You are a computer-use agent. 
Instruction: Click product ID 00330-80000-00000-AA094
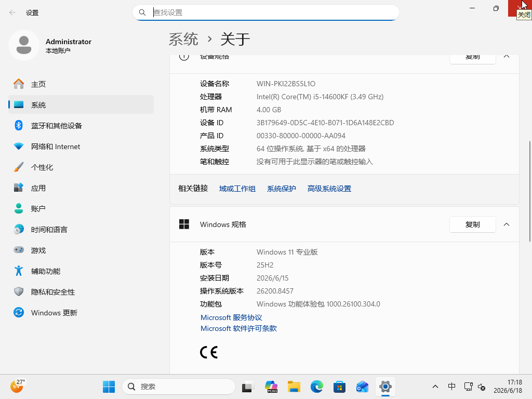click(301, 136)
